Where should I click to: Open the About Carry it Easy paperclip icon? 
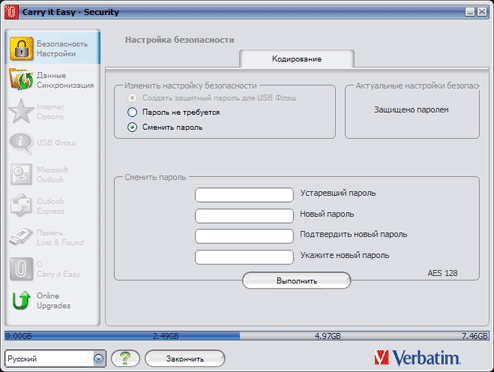21,269
